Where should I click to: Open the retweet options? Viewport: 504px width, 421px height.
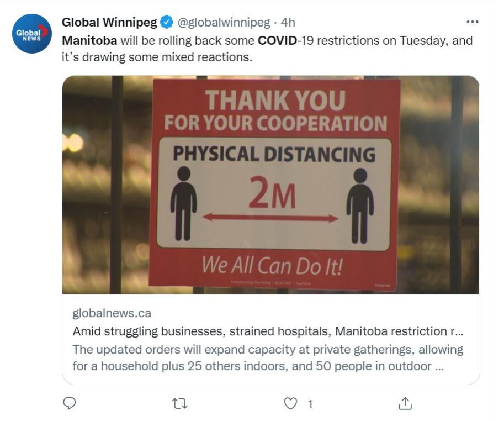pyautogui.click(x=180, y=404)
